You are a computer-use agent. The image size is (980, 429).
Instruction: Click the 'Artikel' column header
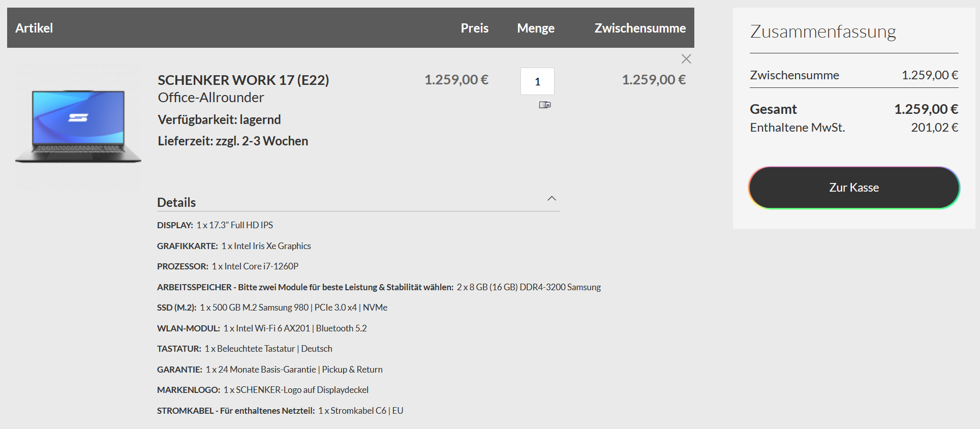coord(34,28)
